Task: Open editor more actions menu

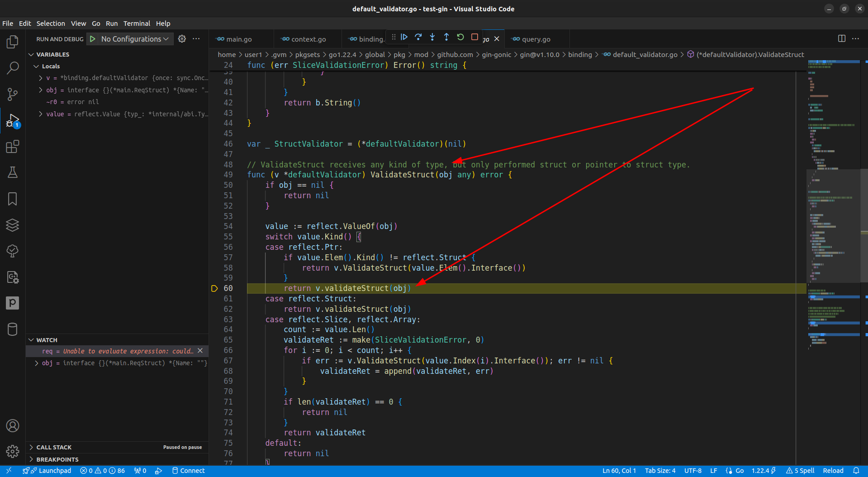Action: point(856,39)
